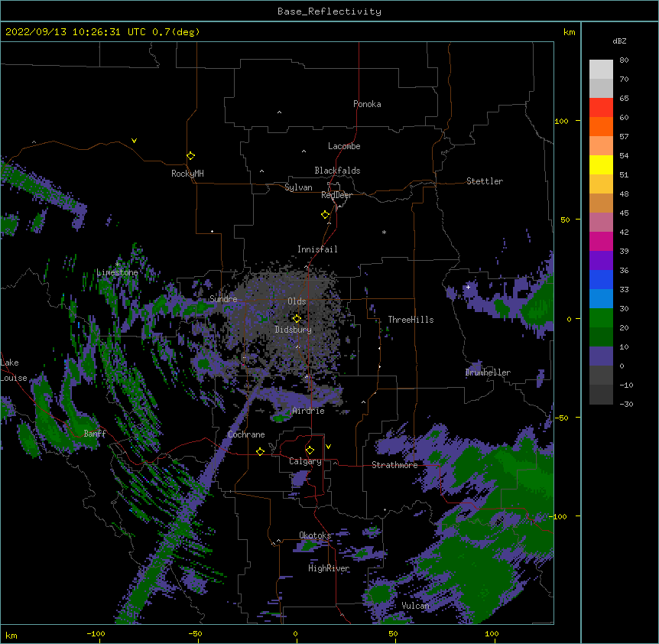Select the blue 33-36 dBZ legend swatch

click(601, 279)
